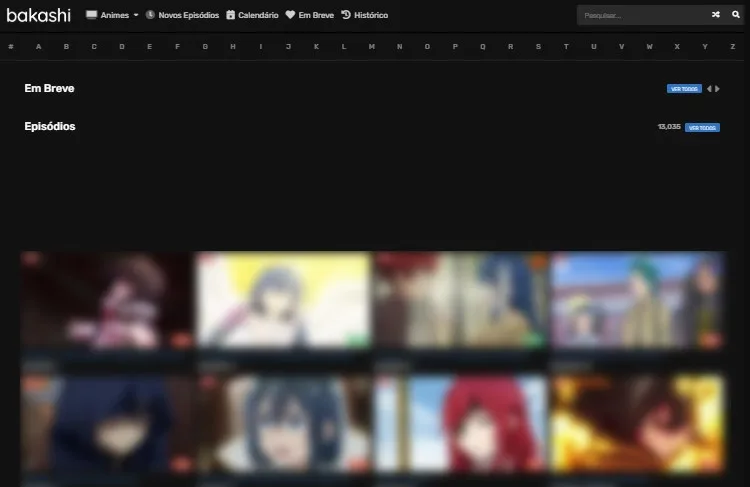This screenshot has height=487, width=750.
Task: Click the calendar icon beside Calendário
Action: pos(231,15)
